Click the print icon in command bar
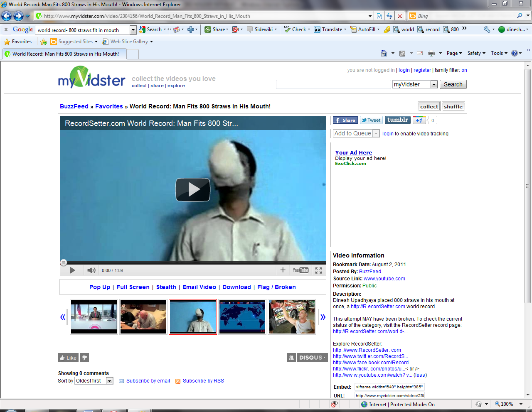This screenshot has height=412, width=532. point(431,53)
